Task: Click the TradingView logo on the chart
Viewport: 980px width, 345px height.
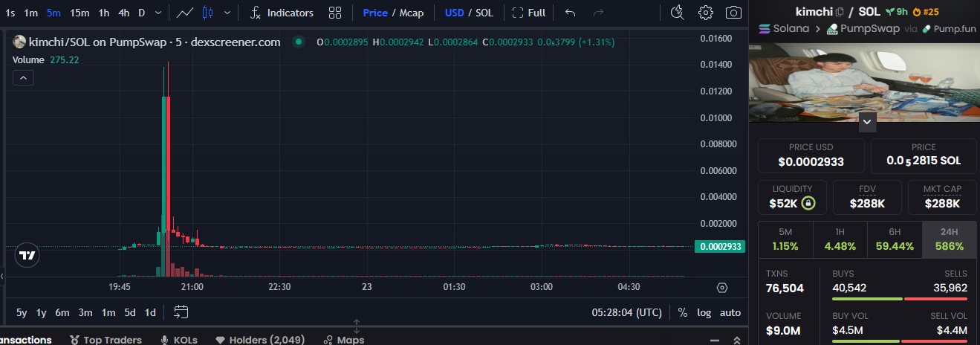Action: [x=27, y=256]
